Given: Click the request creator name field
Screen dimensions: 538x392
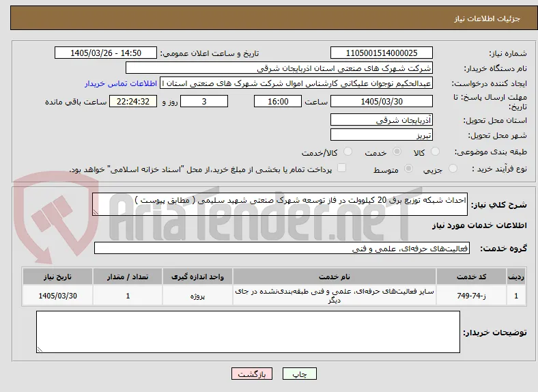Looking at the screenshot, I should pyautogui.click(x=296, y=83).
